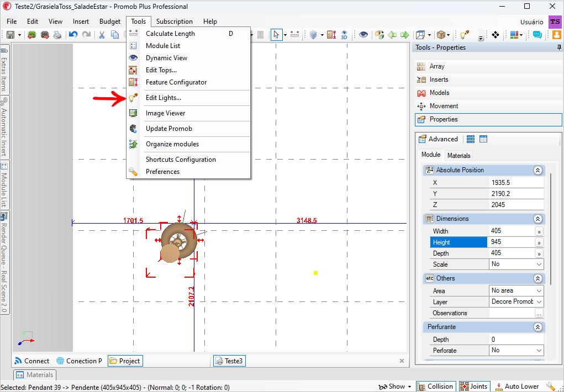The image size is (564, 392).
Task: Collapse the Others section
Action: pos(537,278)
